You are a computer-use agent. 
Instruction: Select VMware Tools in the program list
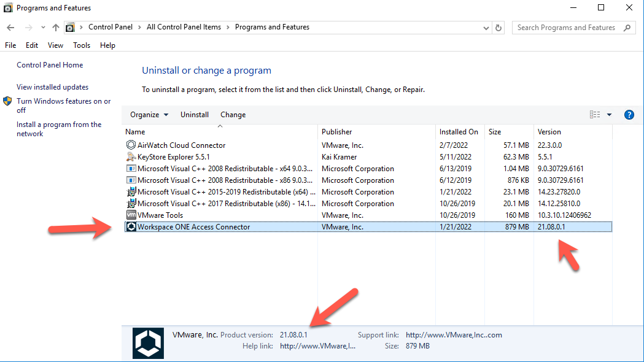click(x=160, y=215)
